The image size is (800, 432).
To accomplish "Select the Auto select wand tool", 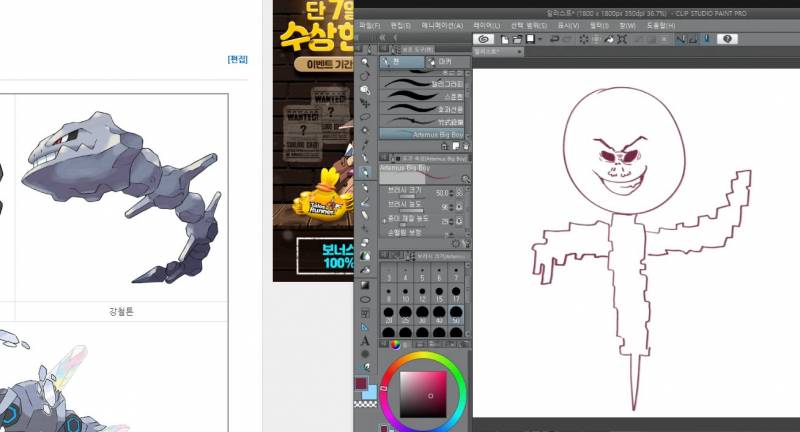I will pyautogui.click(x=365, y=130).
